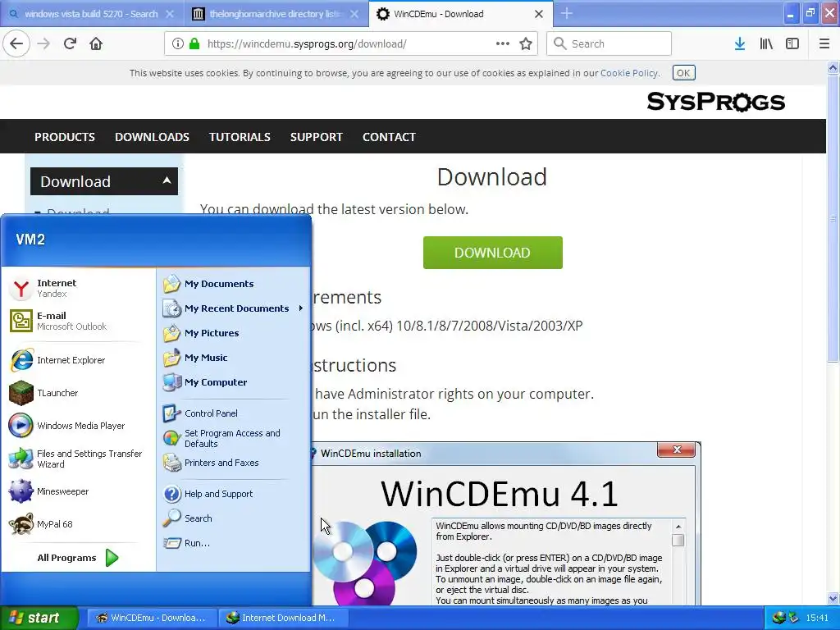Open DOWNLOADS navigation item
This screenshot has height=630, width=840.
coord(152,137)
